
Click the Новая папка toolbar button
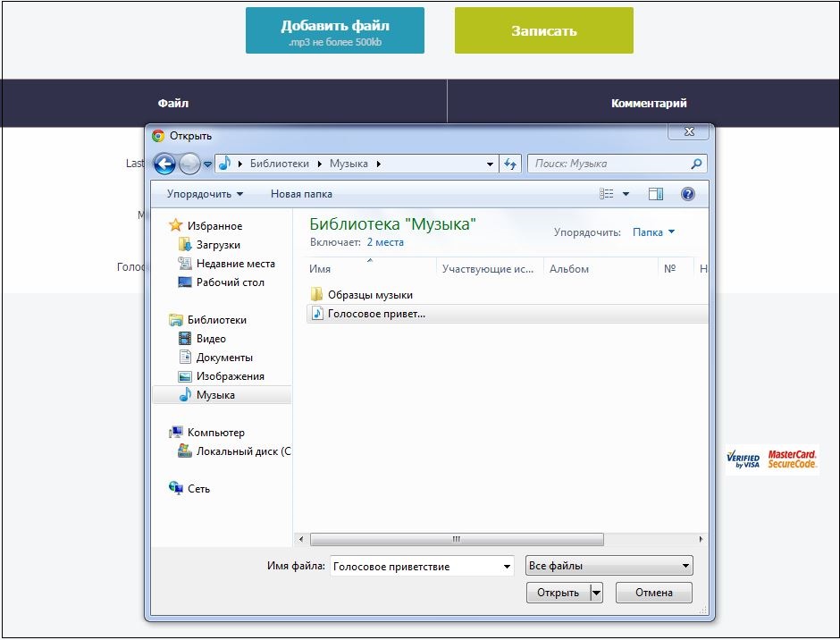click(x=301, y=194)
